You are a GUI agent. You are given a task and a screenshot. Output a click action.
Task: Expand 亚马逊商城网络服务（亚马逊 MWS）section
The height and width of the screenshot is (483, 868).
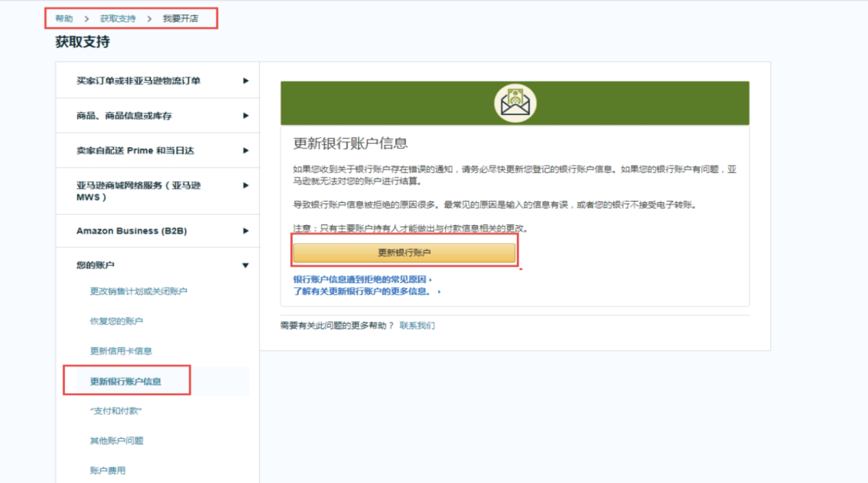tap(246, 186)
